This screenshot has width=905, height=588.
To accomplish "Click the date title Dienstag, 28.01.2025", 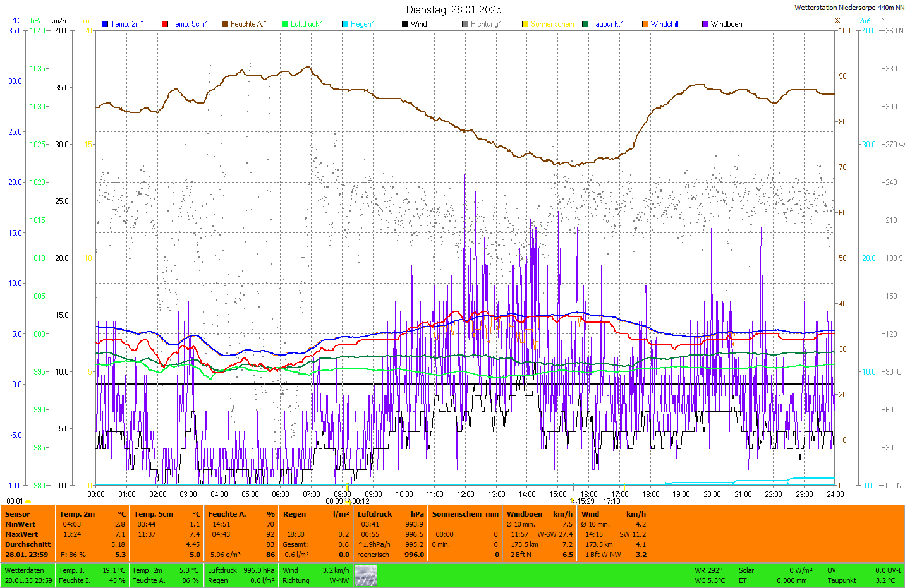I will click(x=454, y=9).
